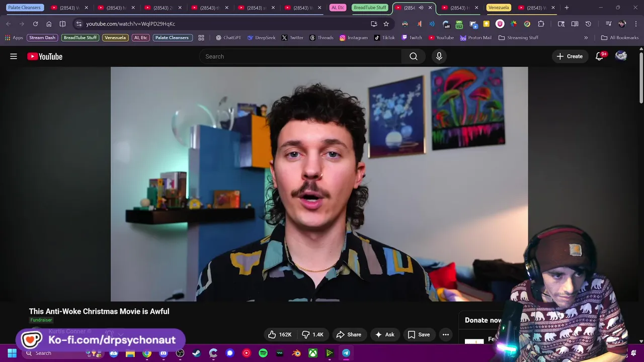Open the Venezuela bookmark group in bookmarks bar
644x362 pixels.
coord(115,38)
